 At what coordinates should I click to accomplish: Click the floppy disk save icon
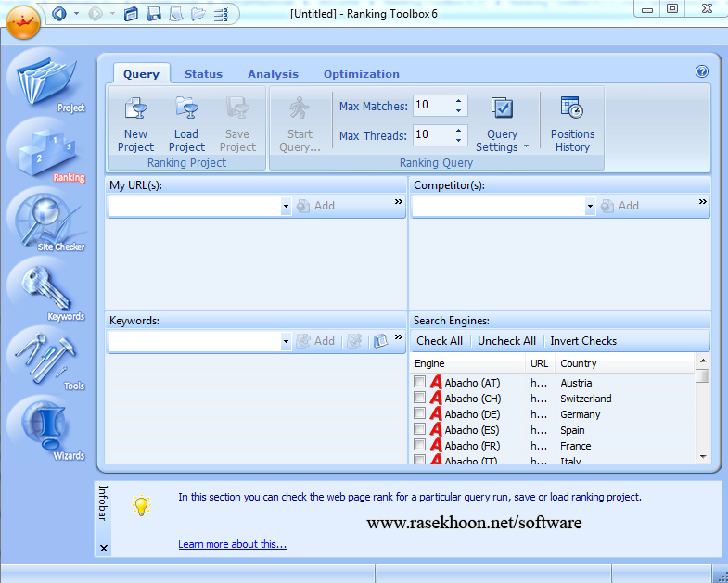coord(154,14)
